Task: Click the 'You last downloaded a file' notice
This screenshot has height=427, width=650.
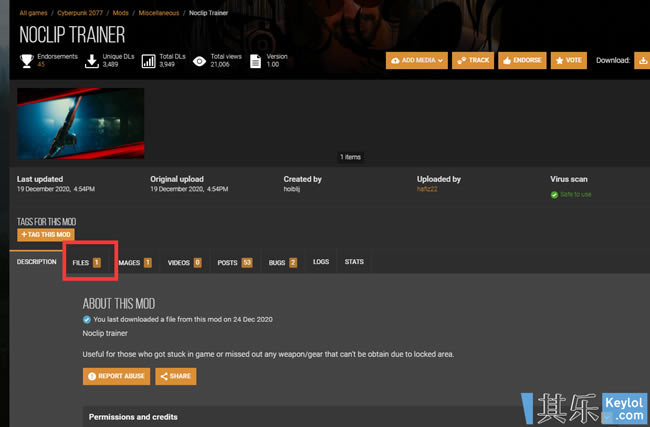Action: coord(183,319)
